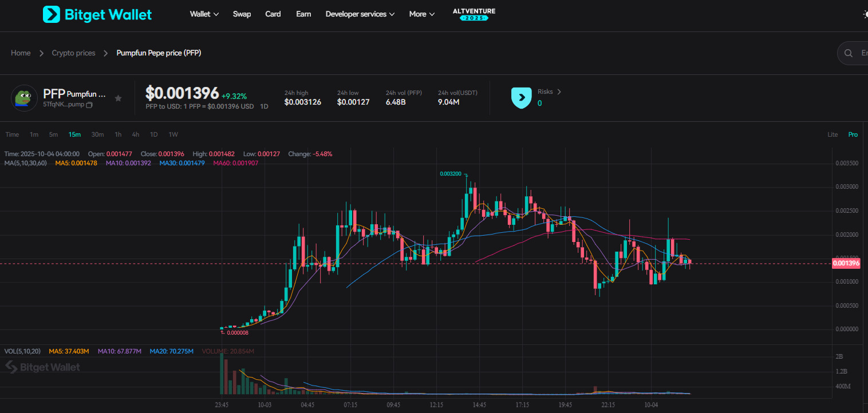This screenshot has width=868, height=413.
Task: Navigate to Home breadcrumb
Action: coord(21,53)
